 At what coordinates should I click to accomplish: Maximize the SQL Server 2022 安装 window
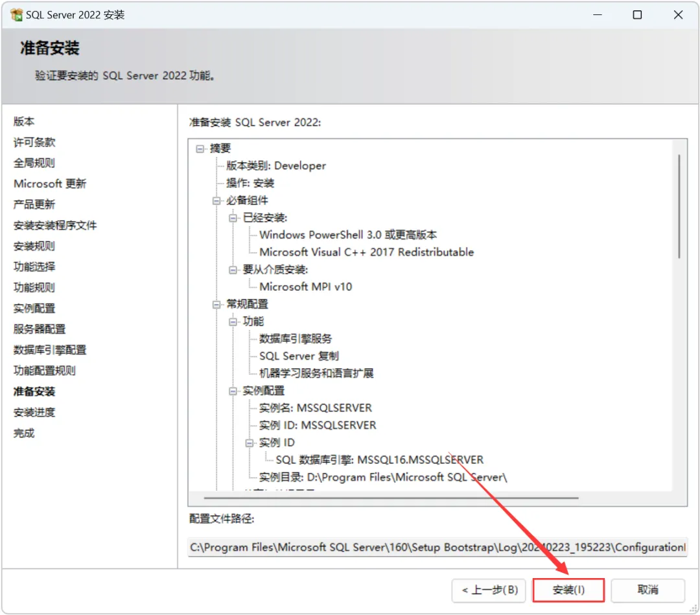638,15
